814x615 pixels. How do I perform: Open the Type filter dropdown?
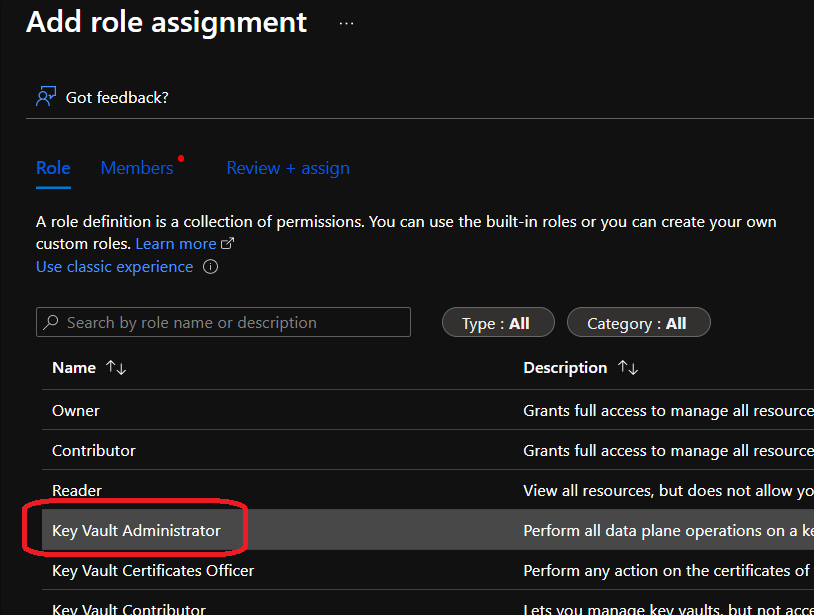(497, 323)
